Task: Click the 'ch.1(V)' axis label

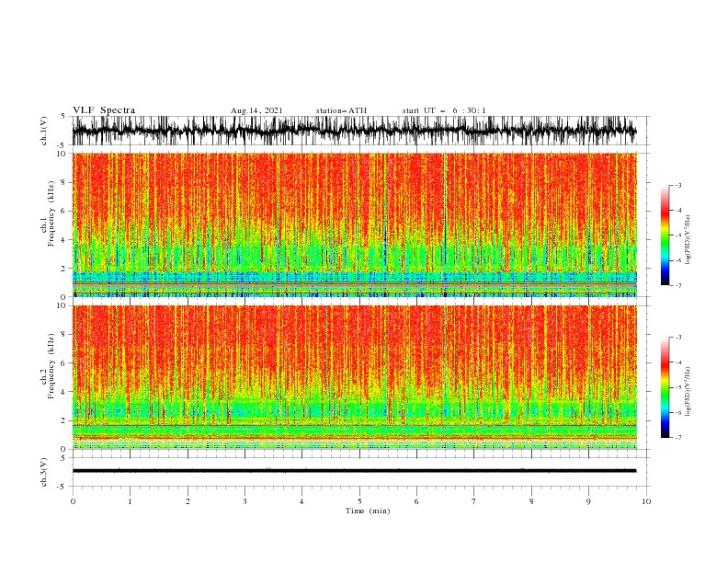Action: tap(44, 131)
